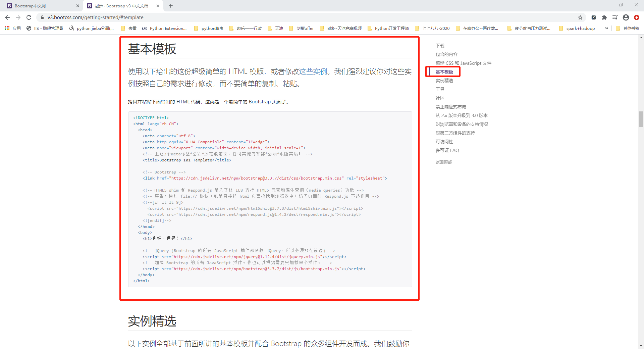
Task: Jump to 可访问性 in sidebar
Action: point(444,142)
